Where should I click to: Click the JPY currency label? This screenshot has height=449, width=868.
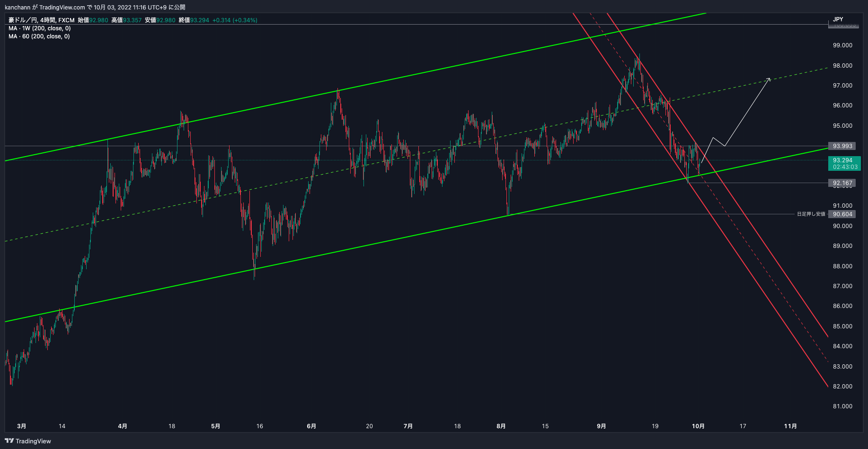coord(838,19)
